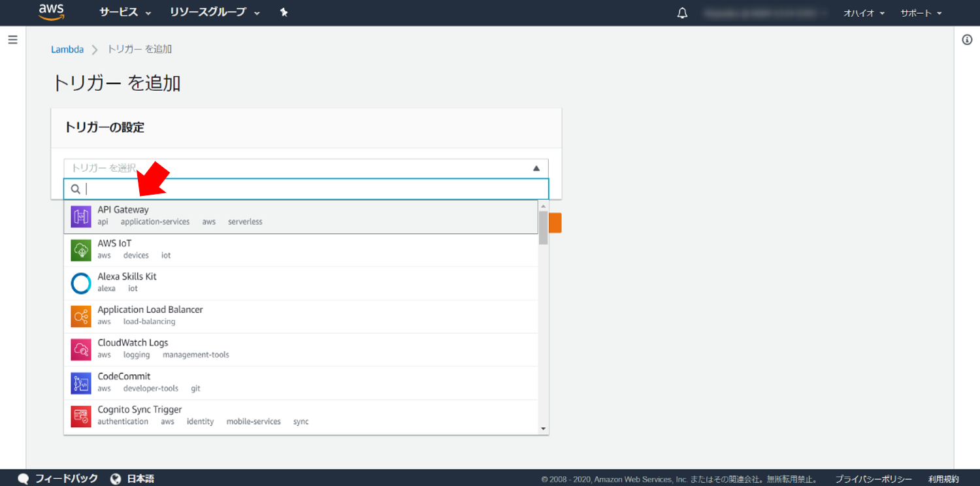Select the Cognito Sync Trigger icon
This screenshot has height=486, width=980.
coord(81,417)
